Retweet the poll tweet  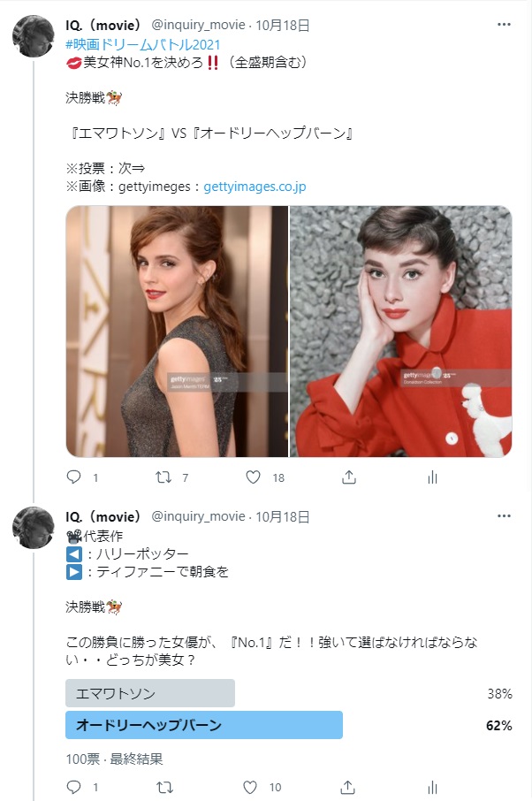coord(164,787)
